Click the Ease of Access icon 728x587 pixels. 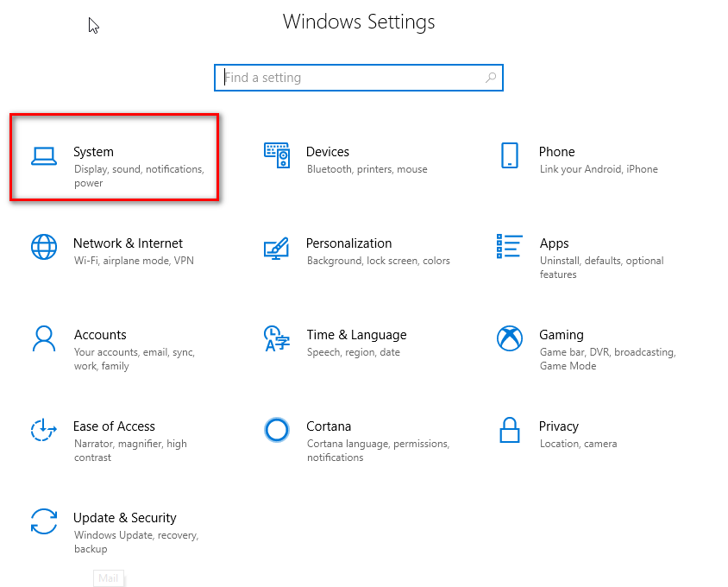43,430
